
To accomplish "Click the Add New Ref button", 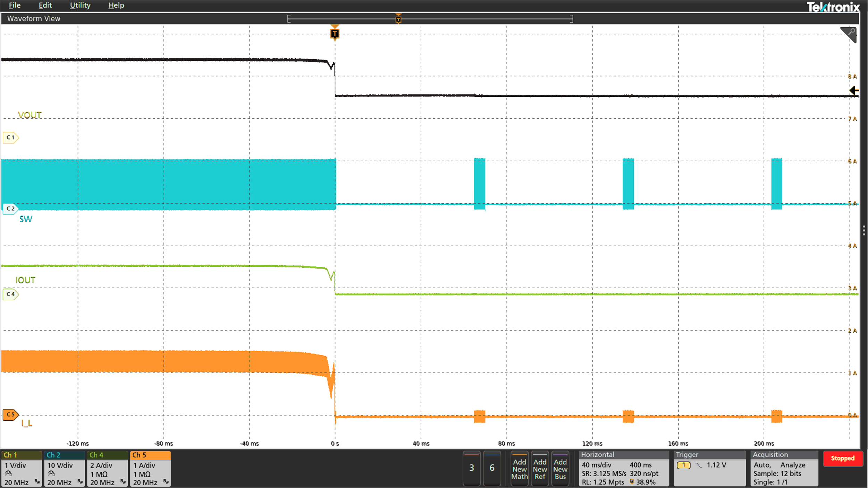I will click(x=540, y=469).
